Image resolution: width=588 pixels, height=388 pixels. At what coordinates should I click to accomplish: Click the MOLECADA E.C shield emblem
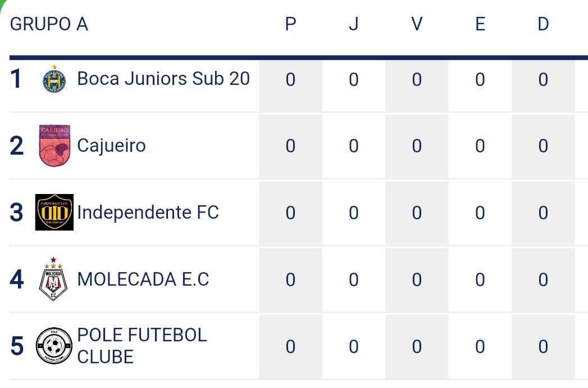(53, 279)
